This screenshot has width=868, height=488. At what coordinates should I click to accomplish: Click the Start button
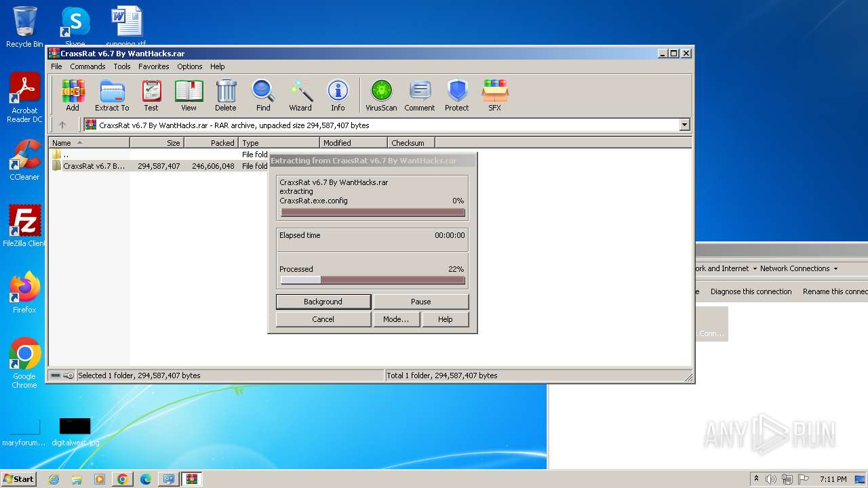(x=19, y=479)
